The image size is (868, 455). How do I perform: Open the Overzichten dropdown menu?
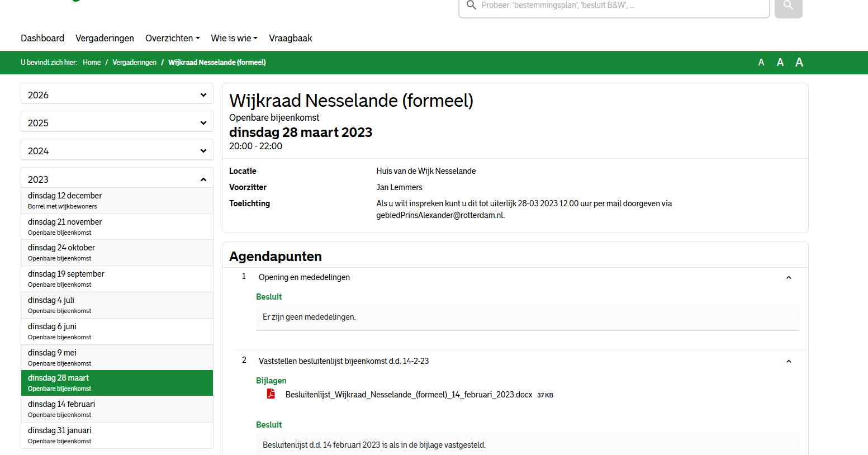pyautogui.click(x=172, y=38)
